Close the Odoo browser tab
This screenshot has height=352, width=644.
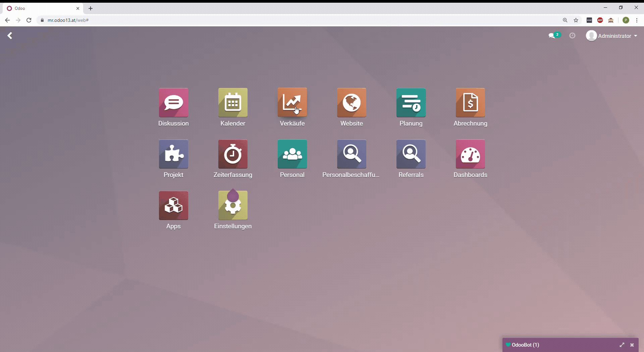coord(78,8)
